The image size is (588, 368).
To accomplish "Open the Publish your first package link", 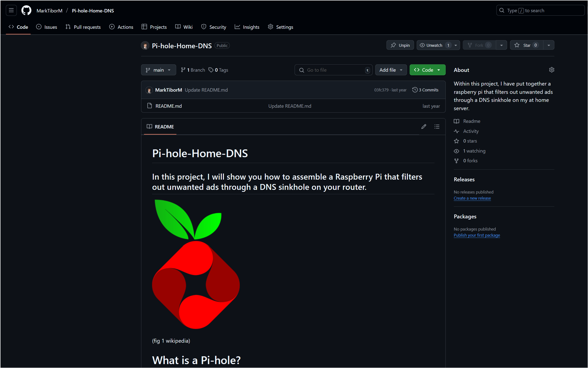I will (x=477, y=235).
